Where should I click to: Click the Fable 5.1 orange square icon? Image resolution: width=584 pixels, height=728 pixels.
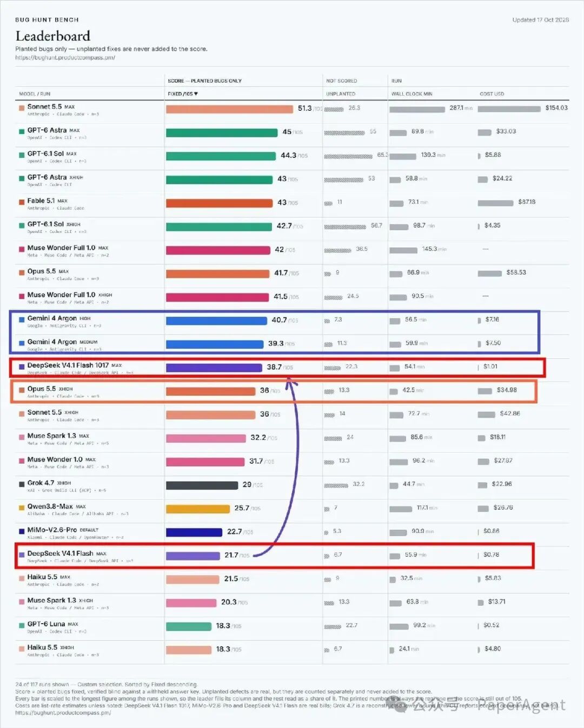point(22,202)
